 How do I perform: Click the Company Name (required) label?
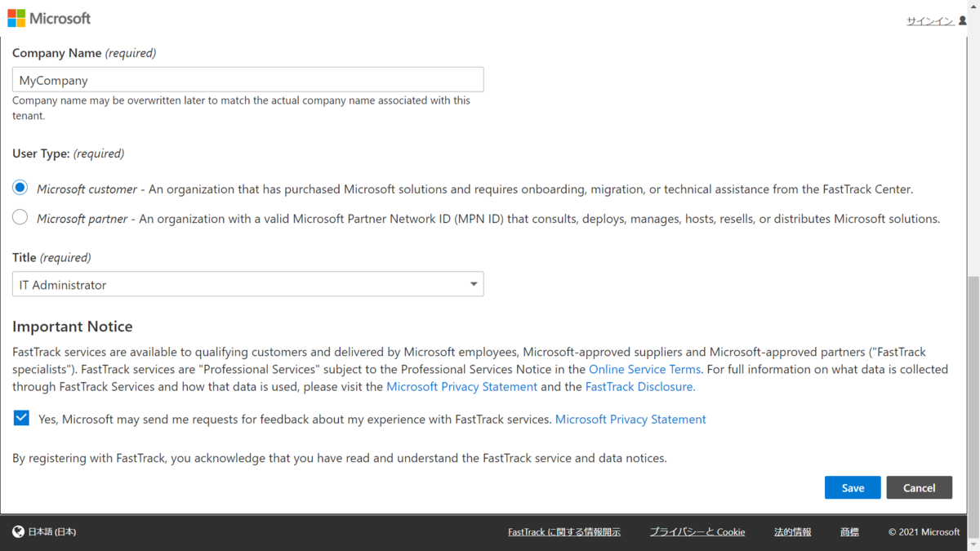coord(84,52)
